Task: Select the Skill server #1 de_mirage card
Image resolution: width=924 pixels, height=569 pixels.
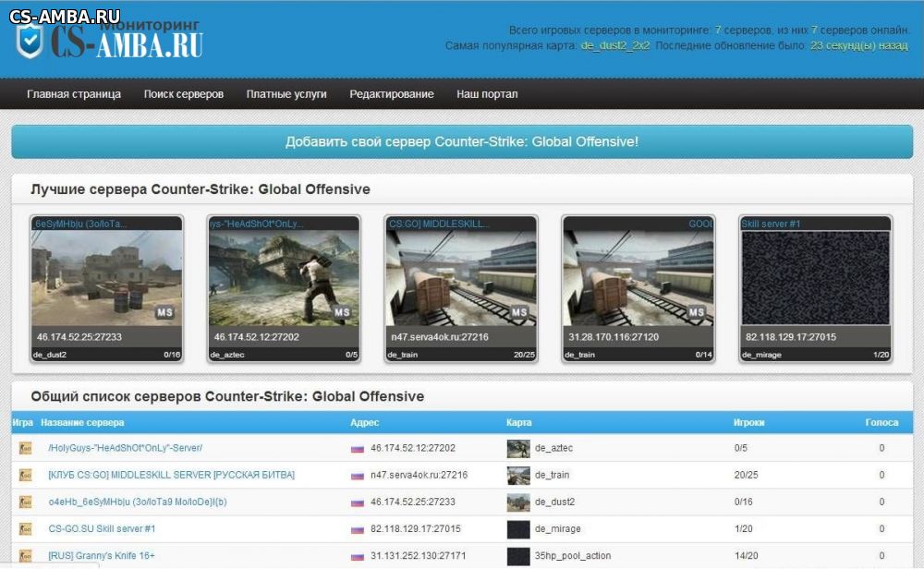Action: click(816, 288)
